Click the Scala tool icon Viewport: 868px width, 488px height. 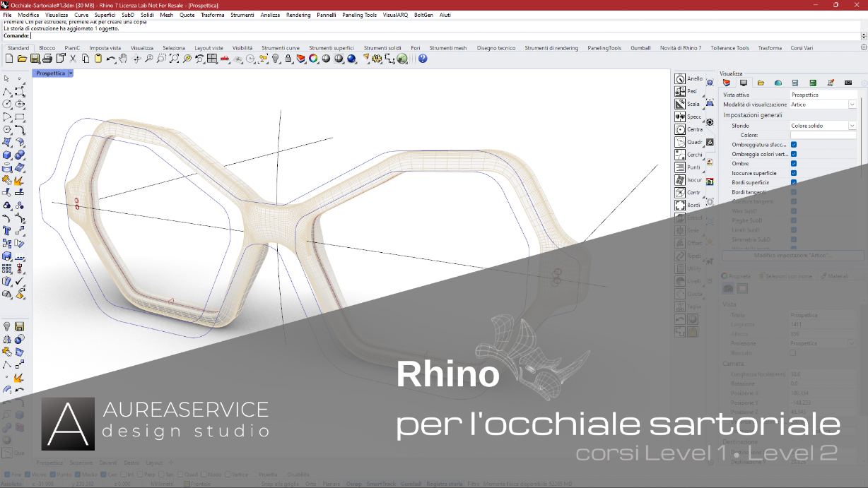pos(680,105)
